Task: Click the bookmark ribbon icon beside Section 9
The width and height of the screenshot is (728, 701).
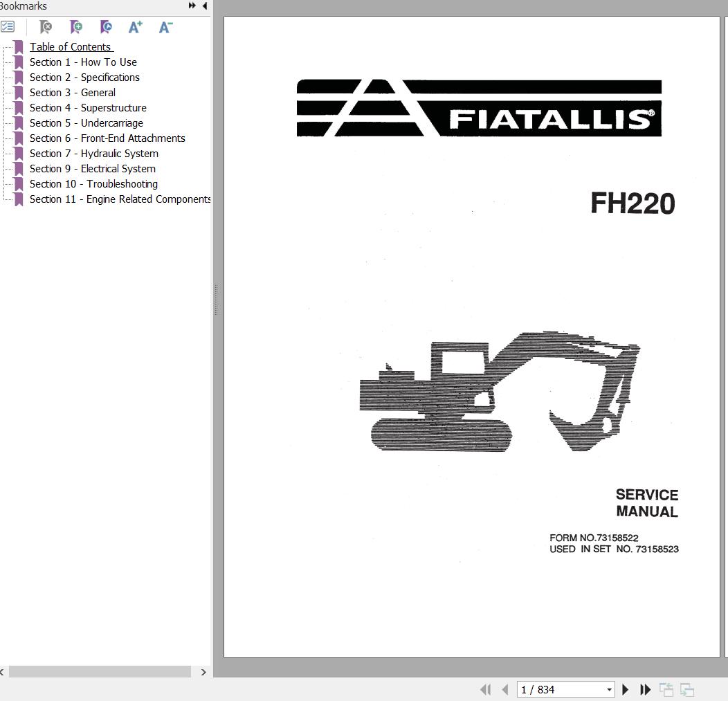Action: (x=19, y=169)
